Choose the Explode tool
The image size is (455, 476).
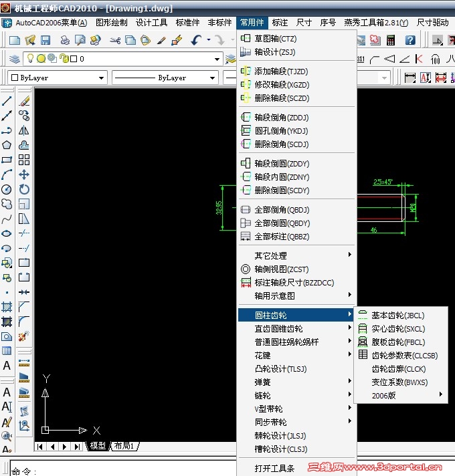coord(24,336)
